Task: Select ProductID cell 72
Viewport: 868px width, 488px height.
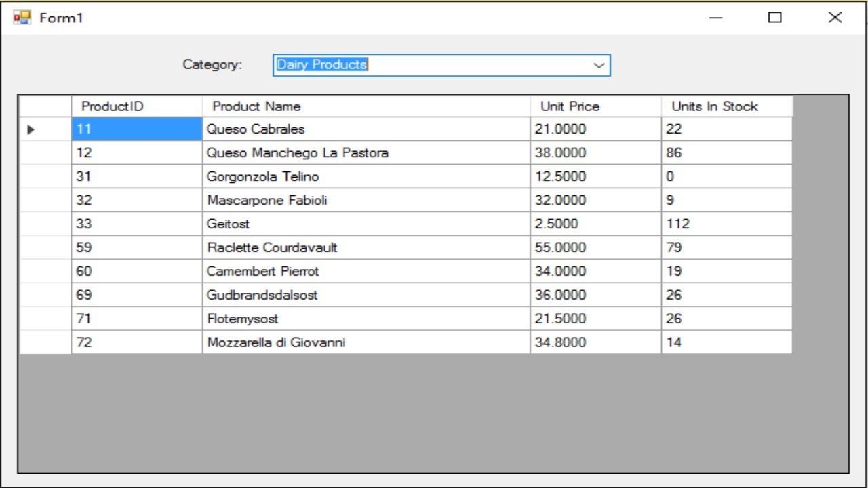Action: (x=137, y=342)
